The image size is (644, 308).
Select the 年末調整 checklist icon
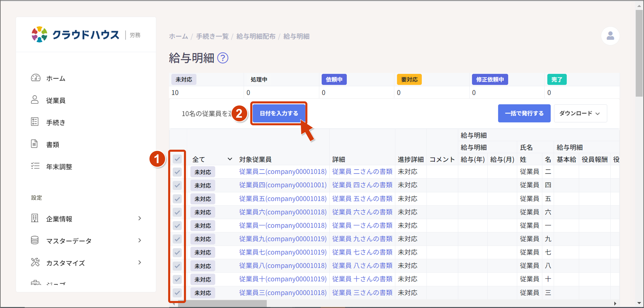[35, 166]
